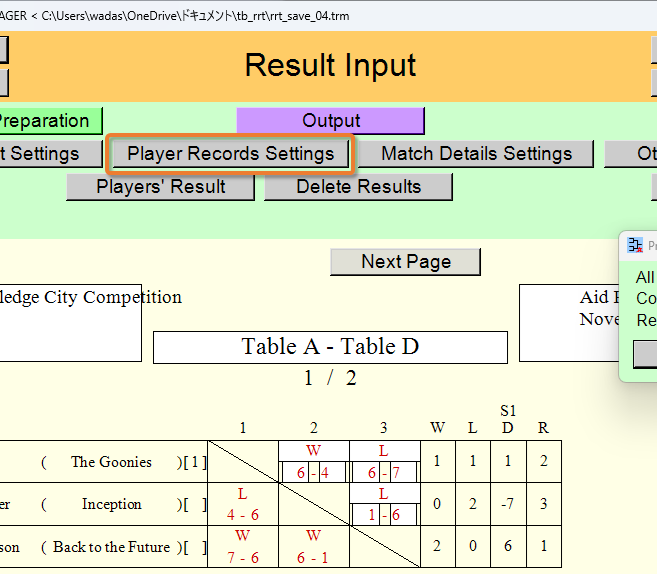Click the L result above 6-7 score
The image size is (657, 574).
coord(383,451)
